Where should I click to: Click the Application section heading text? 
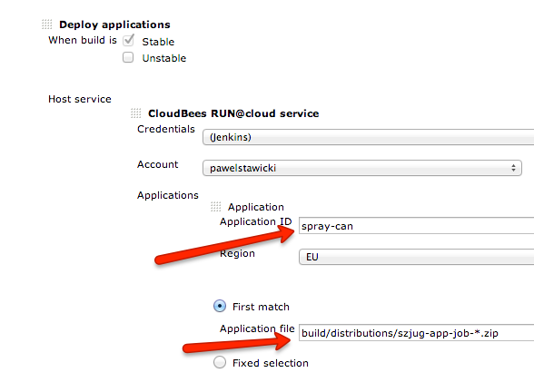[x=256, y=207]
